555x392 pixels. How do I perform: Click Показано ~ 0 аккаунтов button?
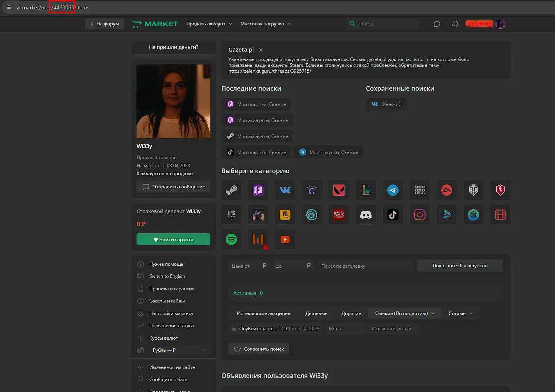pyautogui.click(x=460, y=266)
